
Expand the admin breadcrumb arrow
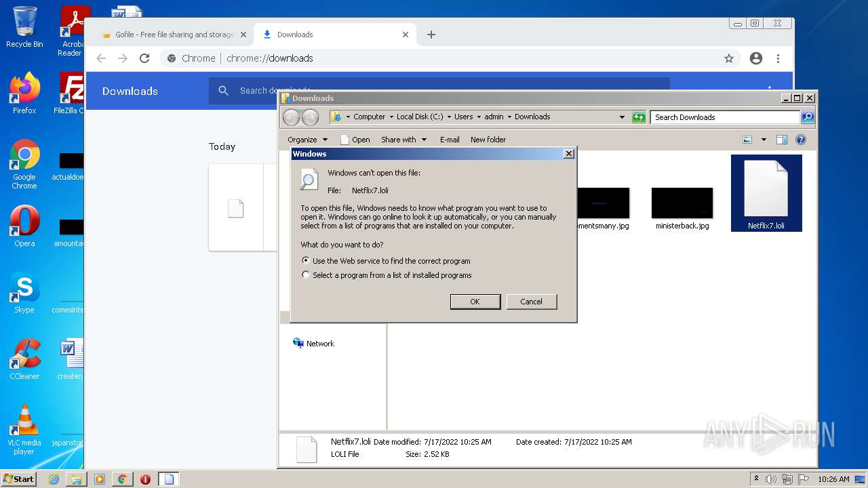click(x=509, y=117)
